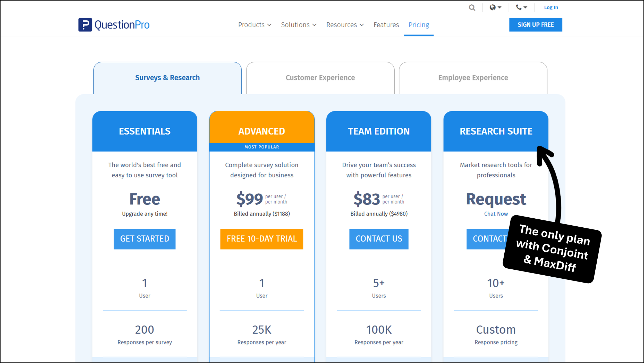Click the $99 price text
644x363 pixels.
[250, 199]
